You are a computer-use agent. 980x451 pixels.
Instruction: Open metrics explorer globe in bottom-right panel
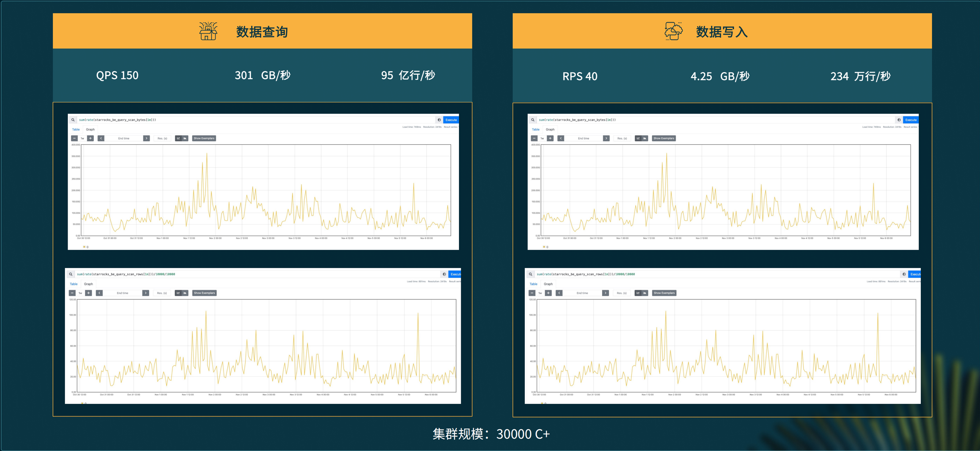pyautogui.click(x=904, y=274)
